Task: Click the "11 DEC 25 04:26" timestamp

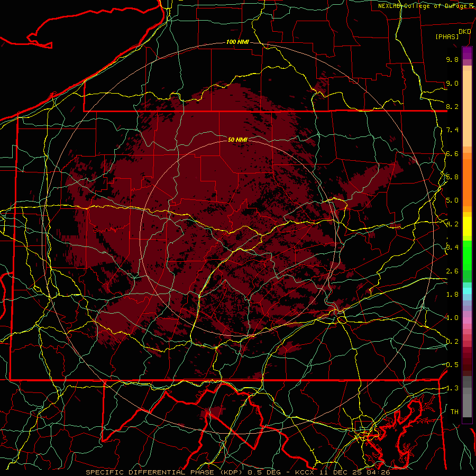Action: [354, 472]
